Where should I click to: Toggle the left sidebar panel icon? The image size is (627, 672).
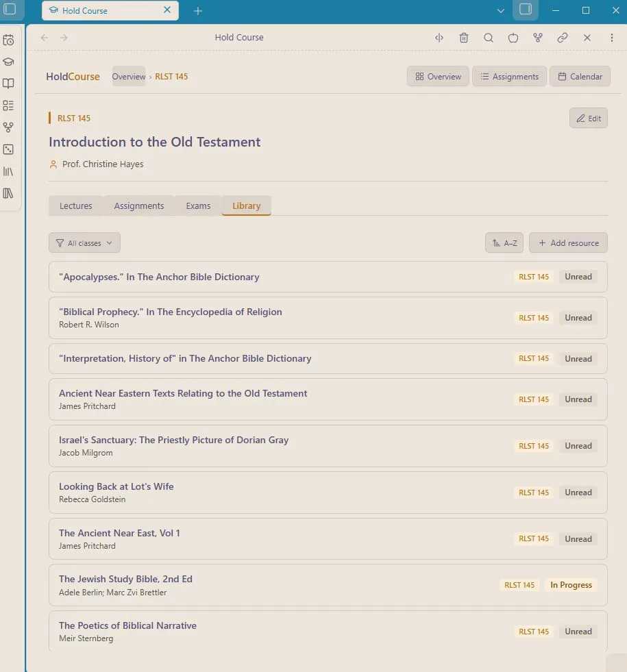[x=10, y=9]
